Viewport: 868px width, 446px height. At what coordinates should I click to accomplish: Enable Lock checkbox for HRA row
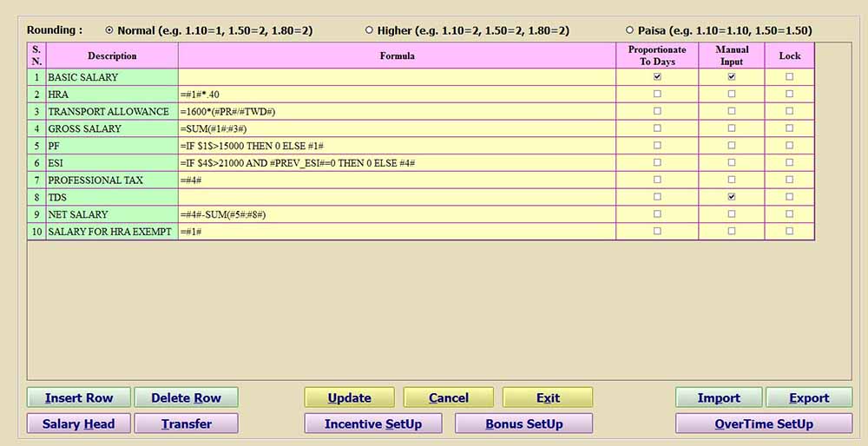point(789,94)
